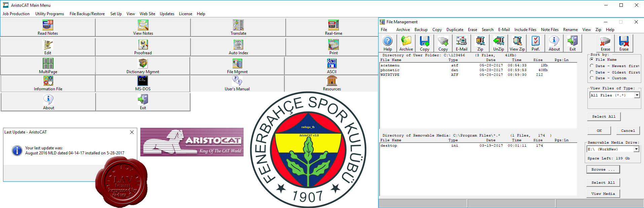Screen dimensions: 644x208
Task: Open the User's Manual
Action: tap(237, 84)
